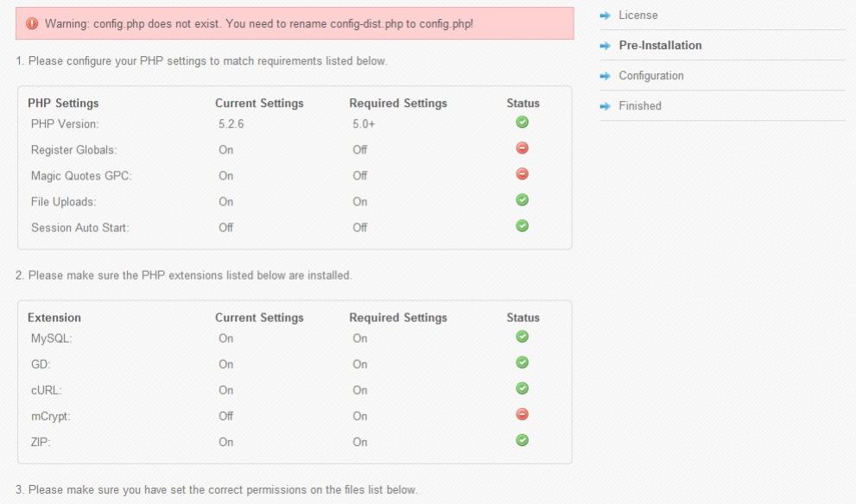Image resolution: width=856 pixels, height=504 pixels.
Task: Click the green check icon for GD extension
Action: click(x=522, y=362)
